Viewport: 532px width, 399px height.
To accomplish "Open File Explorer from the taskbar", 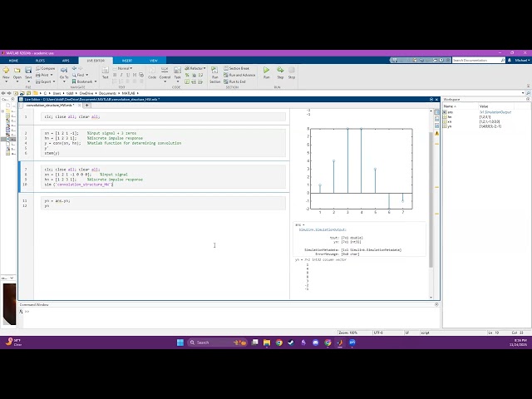I will (x=267, y=342).
